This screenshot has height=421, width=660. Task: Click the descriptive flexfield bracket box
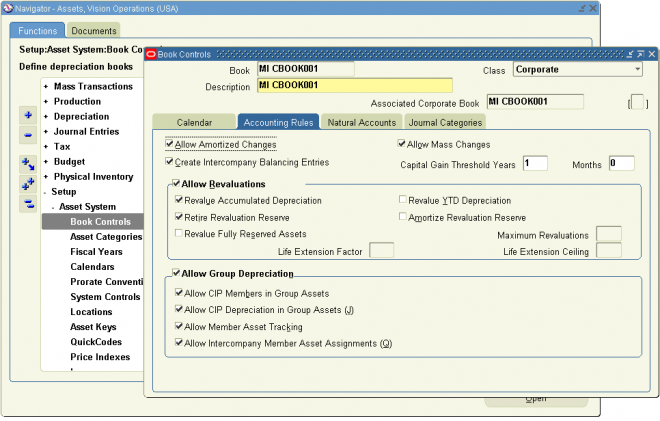(638, 102)
